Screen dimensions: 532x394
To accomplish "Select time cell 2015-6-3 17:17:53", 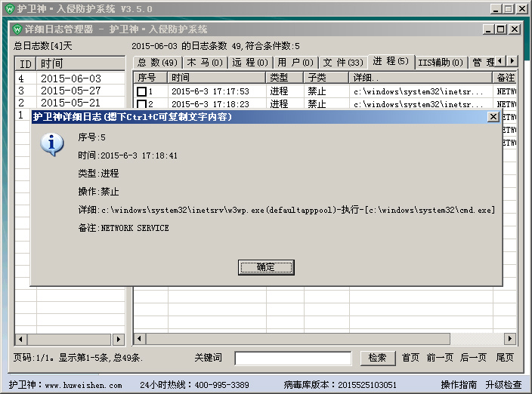I will pos(210,91).
